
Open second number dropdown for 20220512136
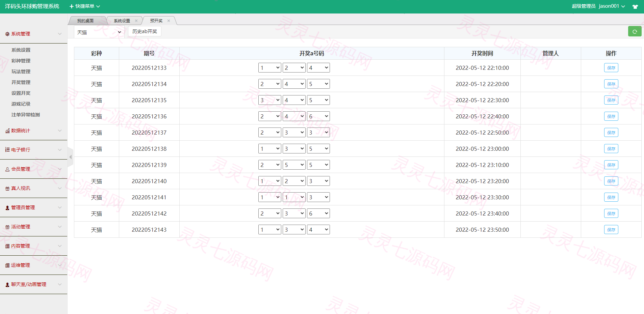click(294, 116)
